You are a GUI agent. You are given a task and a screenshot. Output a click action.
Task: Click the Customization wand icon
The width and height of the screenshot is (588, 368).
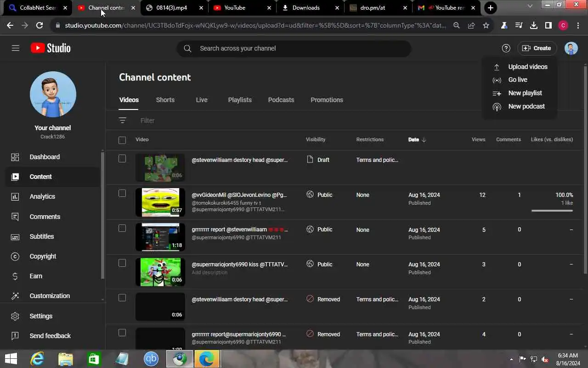tap(15, 296)
